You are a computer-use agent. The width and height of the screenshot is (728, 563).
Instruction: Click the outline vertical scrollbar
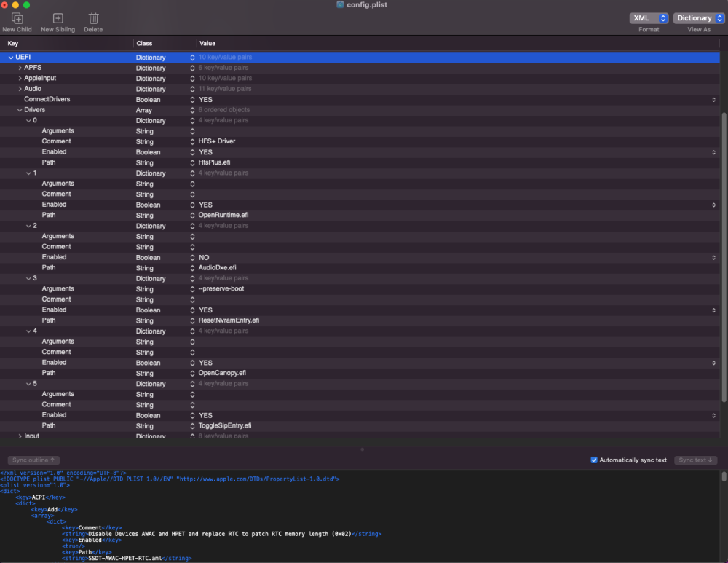coord(724,258)
